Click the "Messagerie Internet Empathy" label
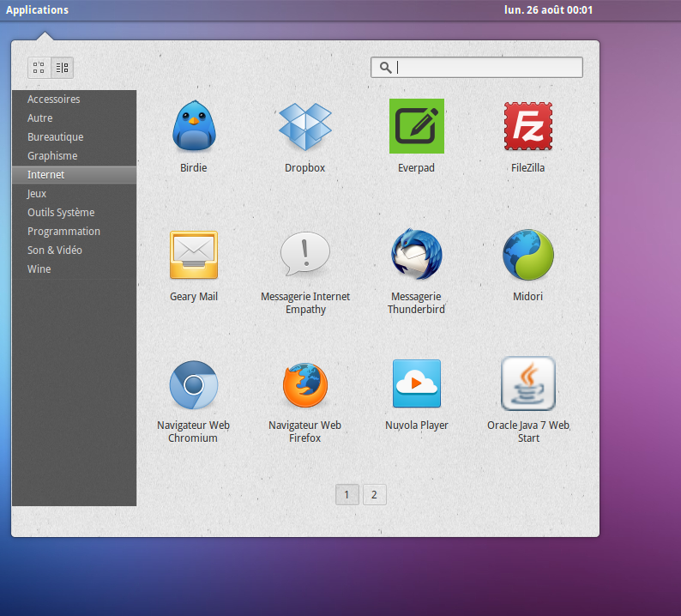Screen dimensions: 681x616 pyautogui.click(x=305, y=303)
